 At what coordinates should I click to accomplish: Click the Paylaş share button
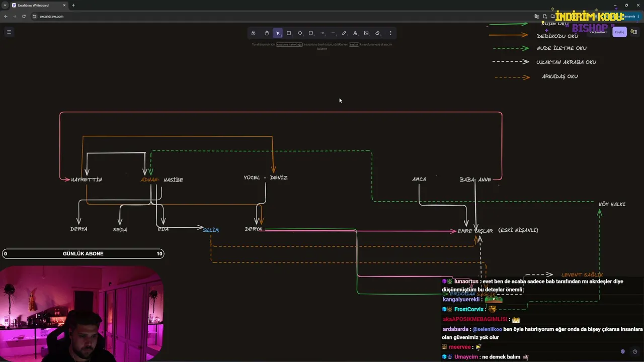(619, 32)
